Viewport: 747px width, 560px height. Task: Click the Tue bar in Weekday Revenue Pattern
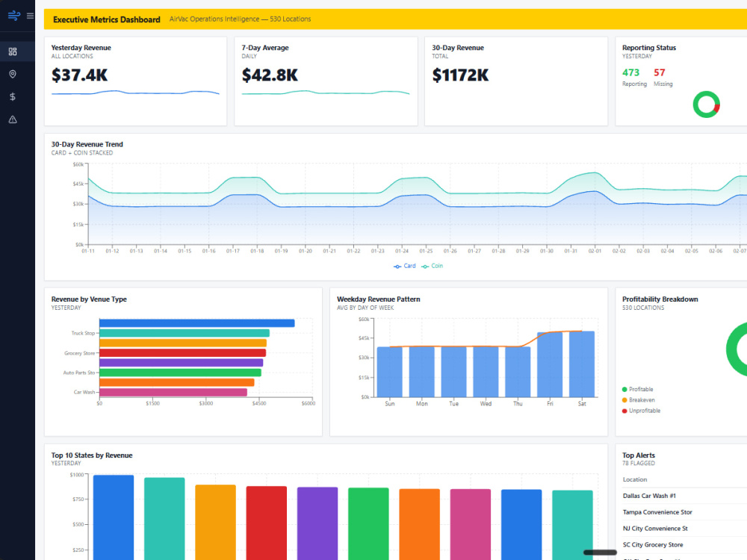coord(453,372)
